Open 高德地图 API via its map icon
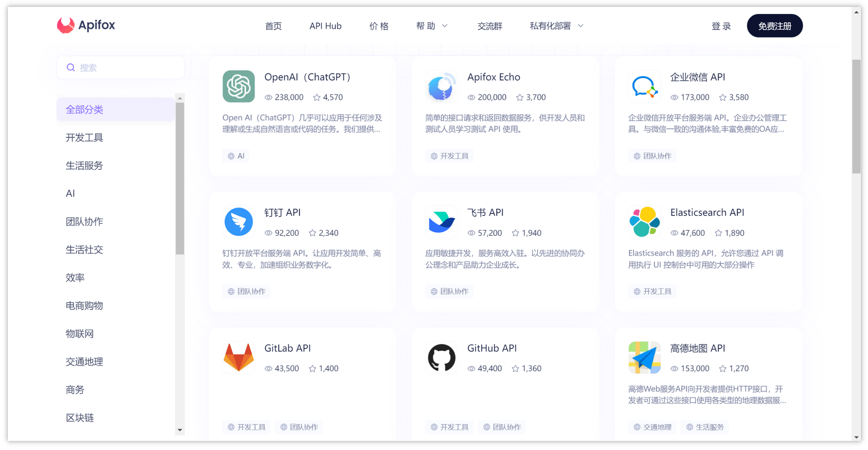The image size is (868, 450). tap(644, 357)
